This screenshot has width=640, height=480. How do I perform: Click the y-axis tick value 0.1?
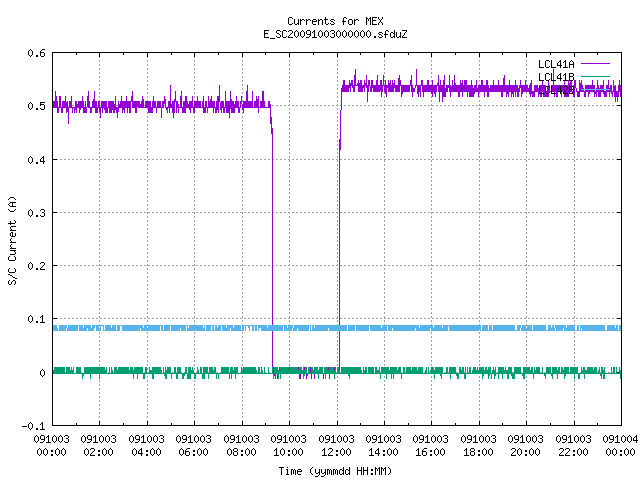pos(36,319)
